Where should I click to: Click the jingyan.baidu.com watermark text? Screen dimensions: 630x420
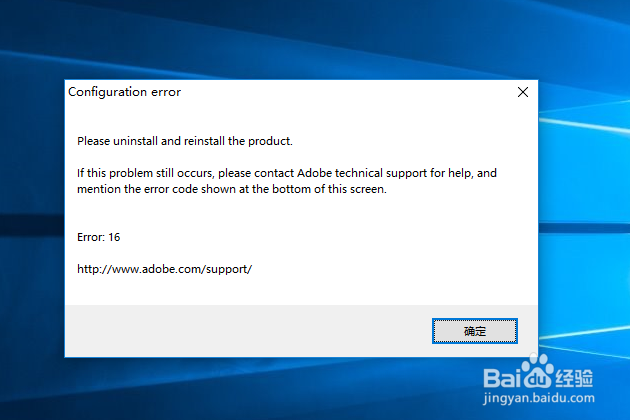[539, 398]
